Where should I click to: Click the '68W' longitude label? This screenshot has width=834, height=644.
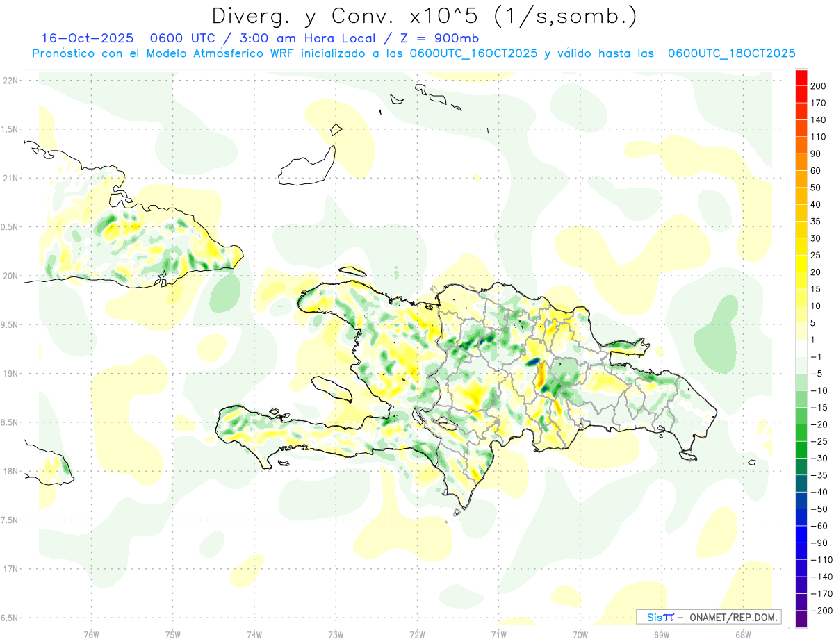743,634
